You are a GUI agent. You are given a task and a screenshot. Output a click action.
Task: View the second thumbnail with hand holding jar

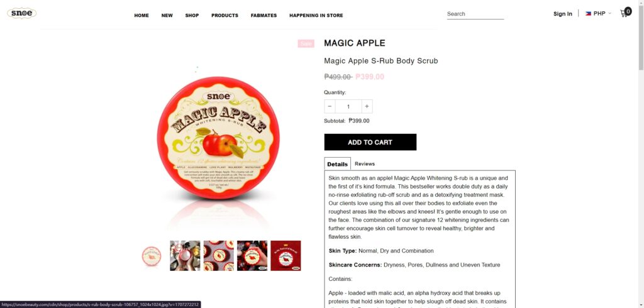pos(186,256)
